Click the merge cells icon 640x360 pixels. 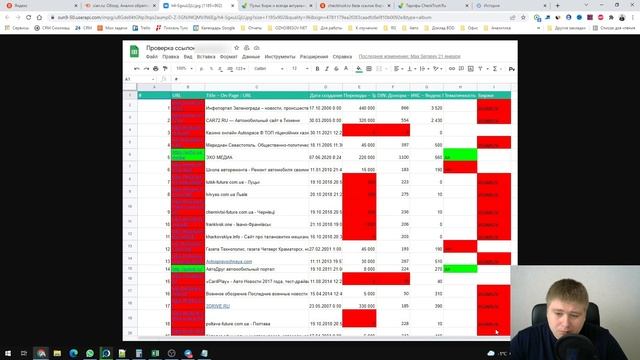pyautogui.click(x=379, y=69)
